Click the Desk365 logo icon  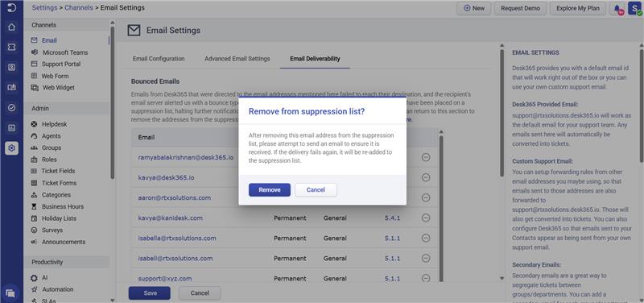coord(11,7)
